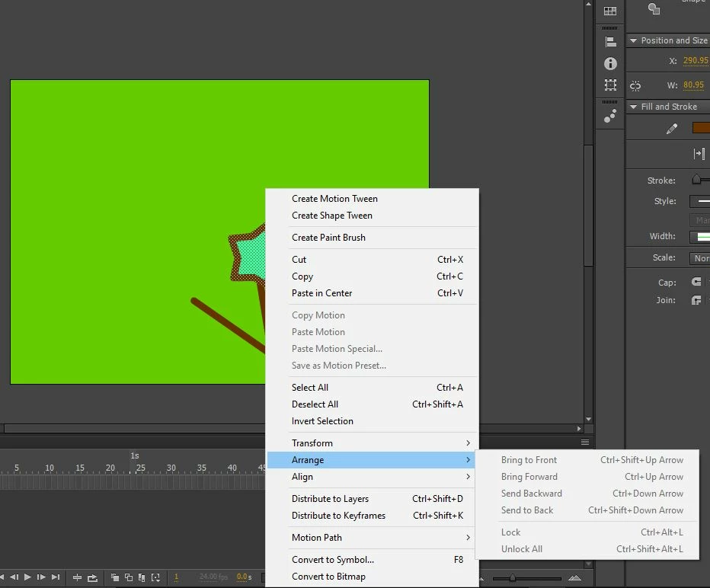Click the stage scroll-down arrow
The width and height of the screenshot is (710, 588).
[x=588, y=419]
